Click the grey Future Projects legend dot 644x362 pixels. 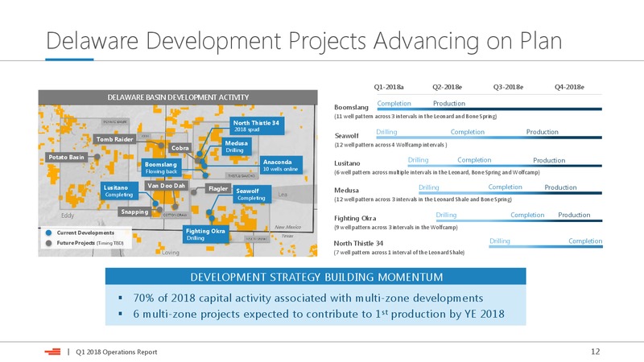tap(48, 243)
